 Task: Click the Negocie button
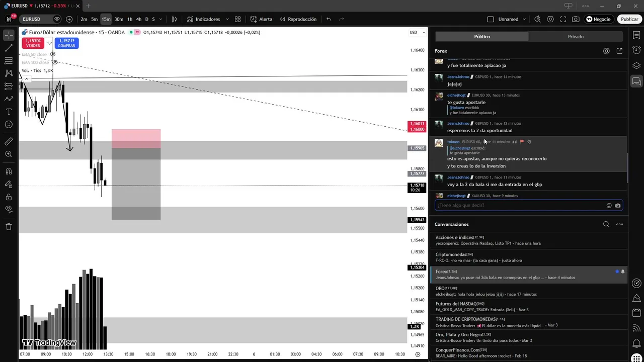tap(598, 19)
